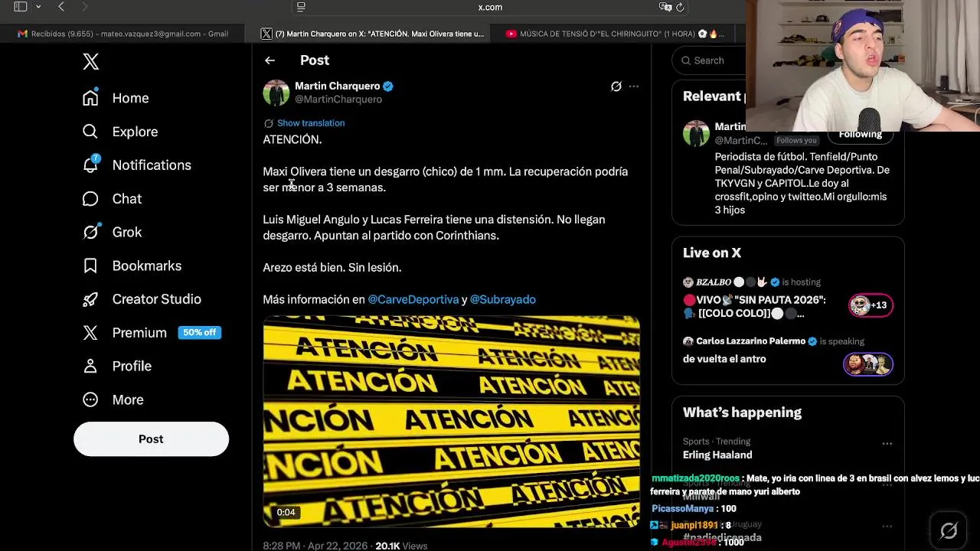Click the BZALBO host name in Live on X
Image resolution: width=980 pixels, height=551 pixels.
[x=714, y=282]
